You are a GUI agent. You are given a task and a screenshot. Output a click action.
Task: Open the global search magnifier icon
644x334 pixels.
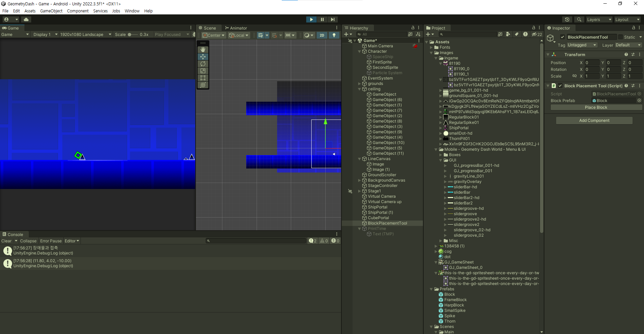(579, 19)
